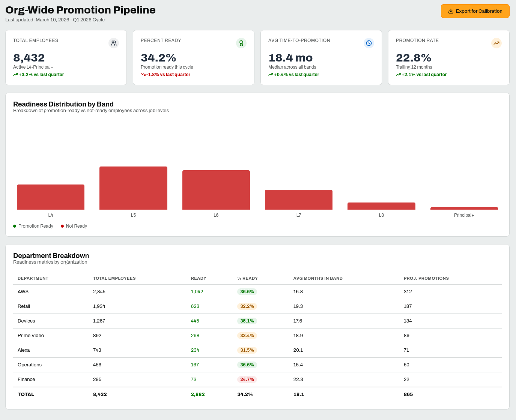The width and height of the screenshot is (516, 420).
Task: Click the 2,845 total employees for AWS
Action: coord(99,292)
